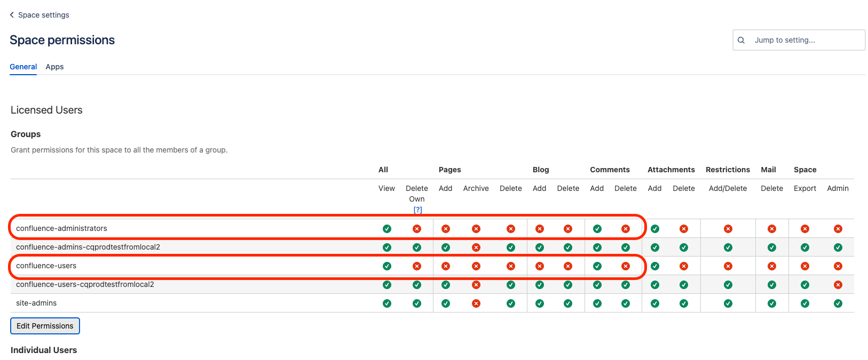
Task: Click the Edit Permissions button
Action: click(45, 326)
